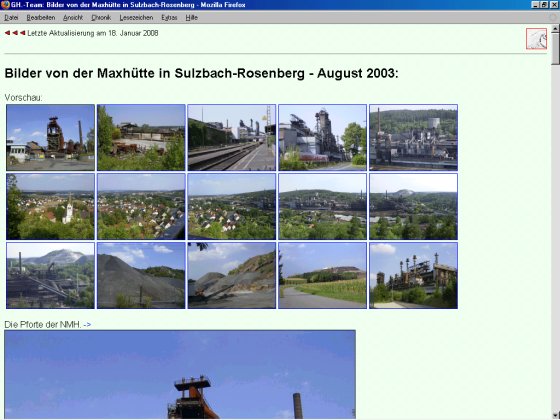Click the arrow link after 'Die Pforte der NMH.'

click(87, 324)
